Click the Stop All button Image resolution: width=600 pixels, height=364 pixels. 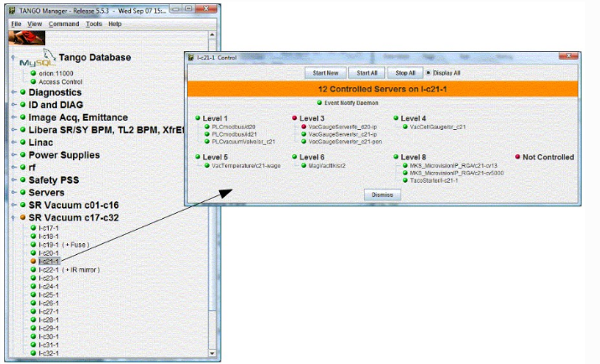click(405, 73)
